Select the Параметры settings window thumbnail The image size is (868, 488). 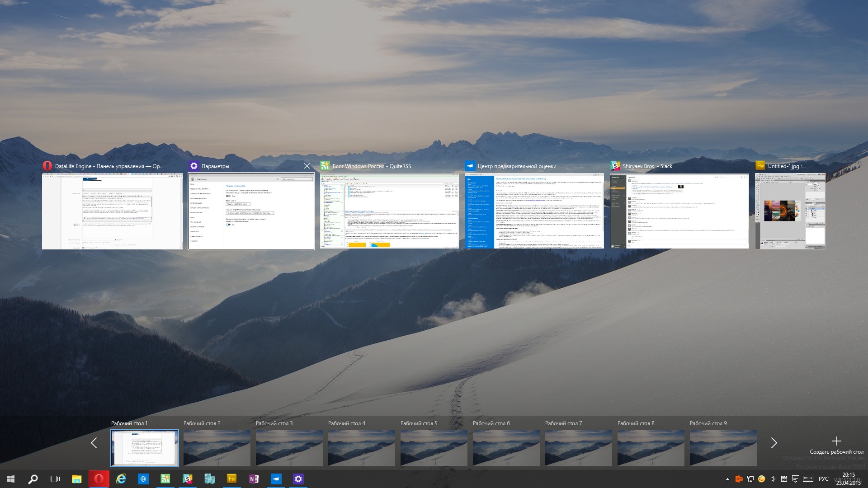pyautogui.click(x=251, y=211)
